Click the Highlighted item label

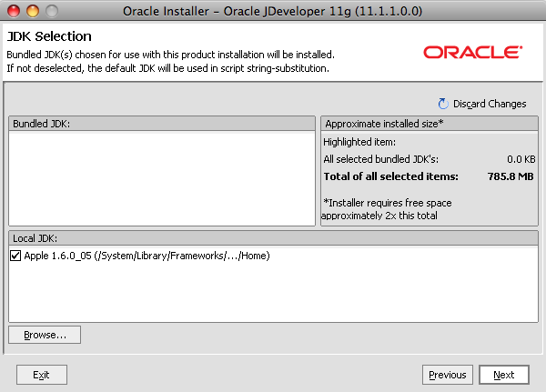(x=359, y=142)
